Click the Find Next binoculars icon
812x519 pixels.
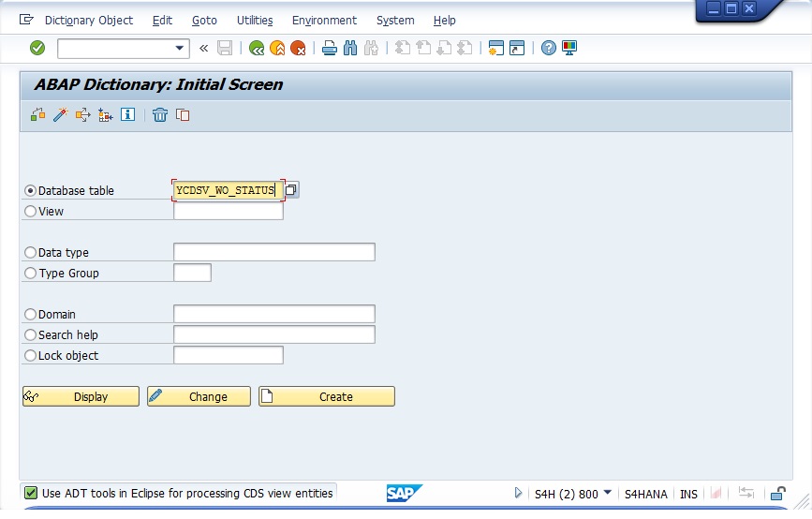point(371,48)
